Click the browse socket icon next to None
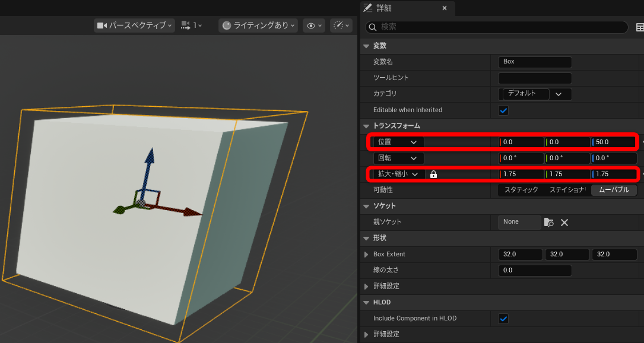This screenshot has width=644, height=343. (548, 222)
